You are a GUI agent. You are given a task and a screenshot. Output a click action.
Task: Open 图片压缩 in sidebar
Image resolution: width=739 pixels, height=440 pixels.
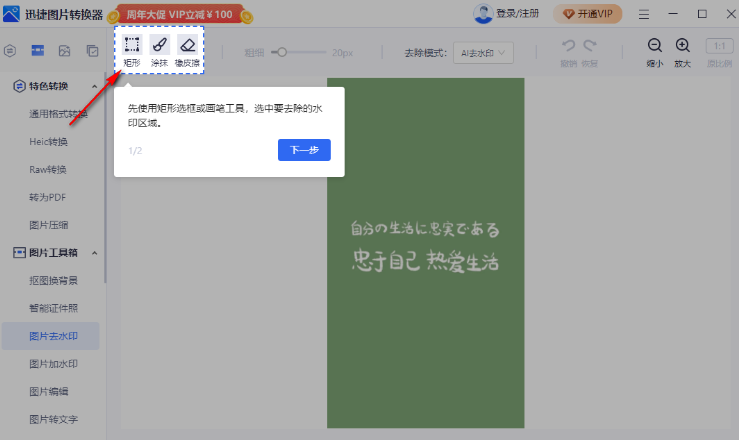[x=49, y=225]
